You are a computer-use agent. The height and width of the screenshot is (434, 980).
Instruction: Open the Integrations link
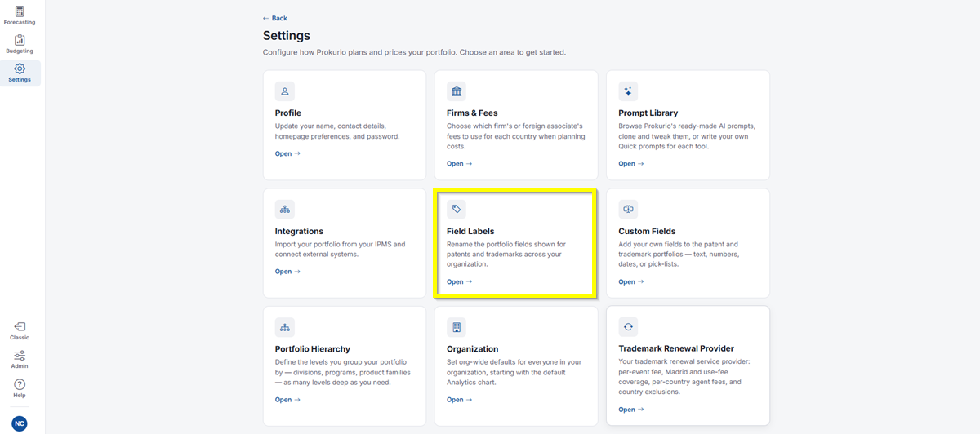point(287,272)
